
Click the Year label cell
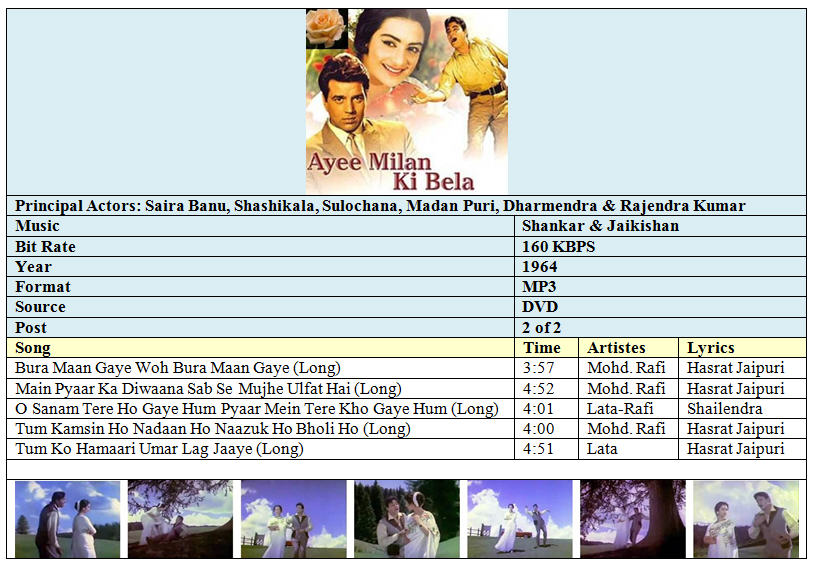click(261, 266)
